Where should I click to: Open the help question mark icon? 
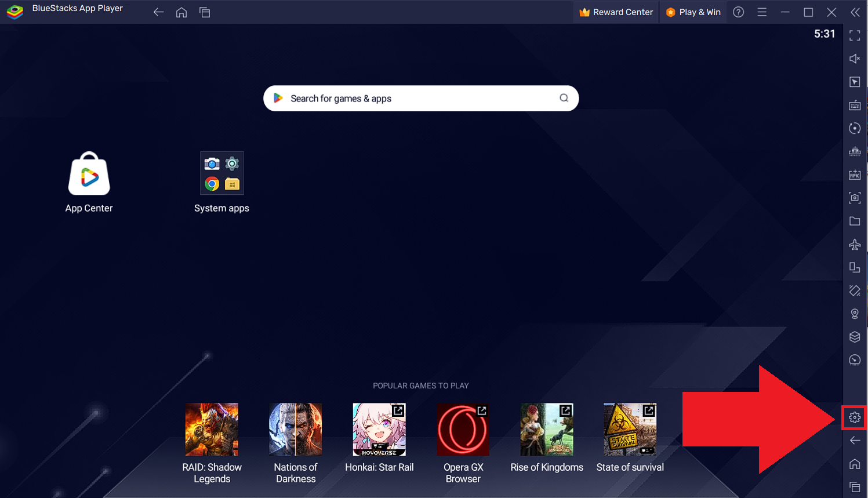[738, 12]
